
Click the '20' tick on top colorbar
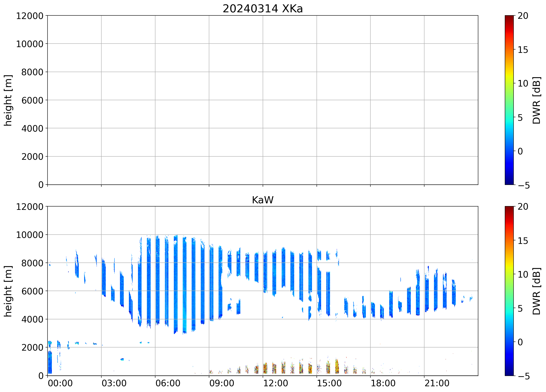point(523,16)
